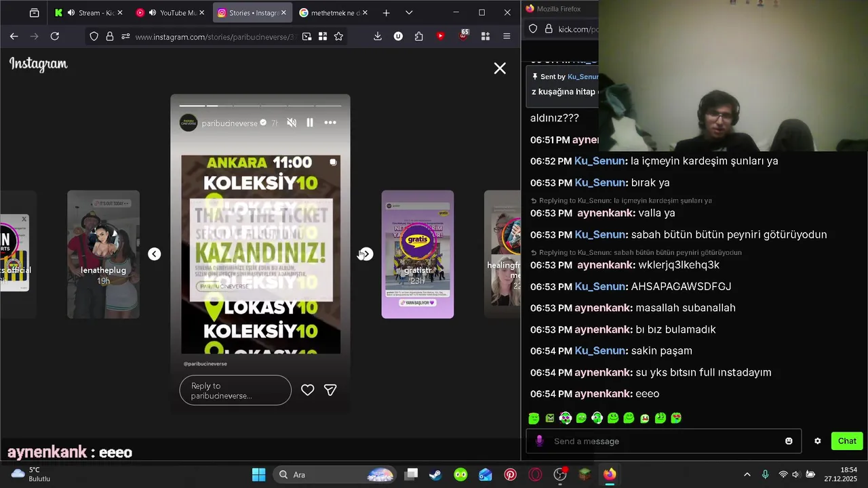Viewport: 868px width, 488px height.
Task: Close the Instagram story viewer
Action: click(x=500, y=68)
